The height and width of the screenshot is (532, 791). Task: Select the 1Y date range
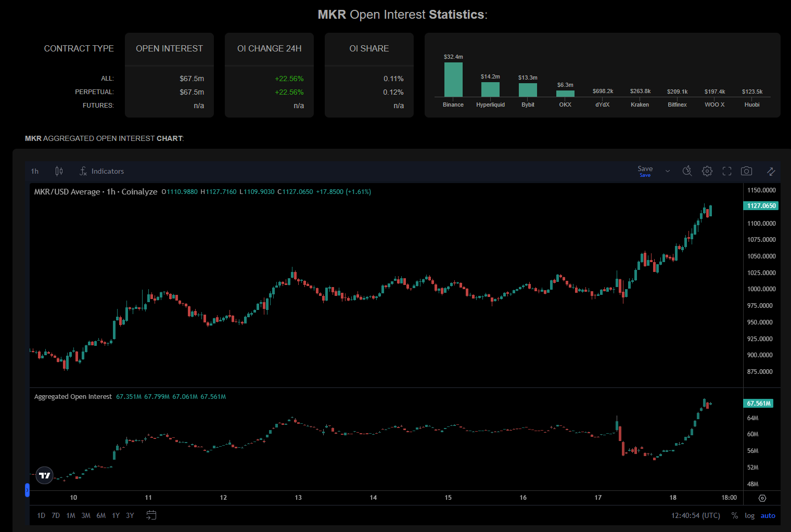pyautogui.click(x=116, y=515)
